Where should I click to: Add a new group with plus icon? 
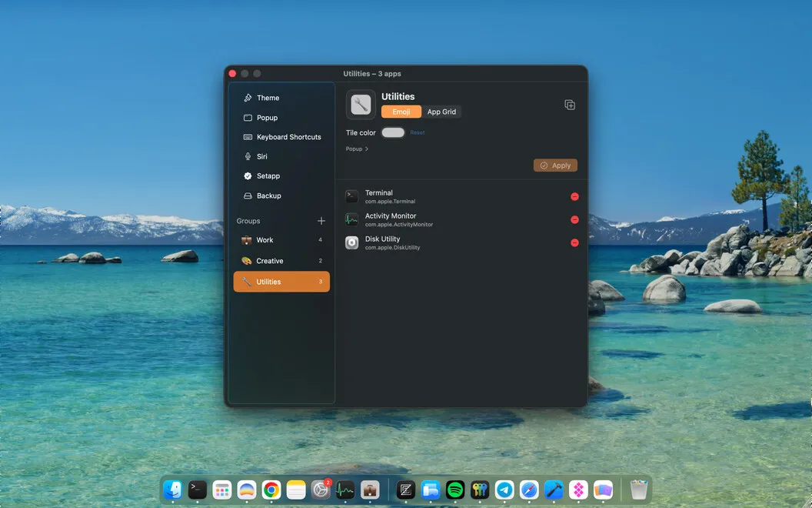coord(321,221)
